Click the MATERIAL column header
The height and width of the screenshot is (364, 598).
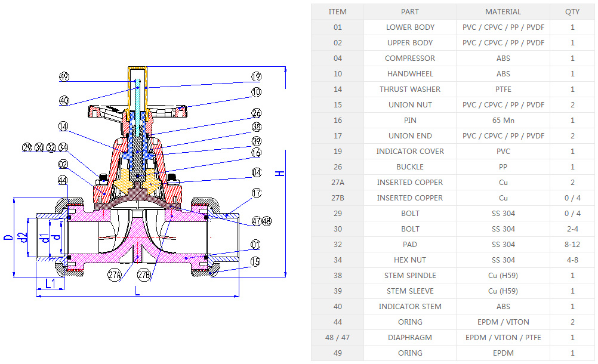(503, 11)
